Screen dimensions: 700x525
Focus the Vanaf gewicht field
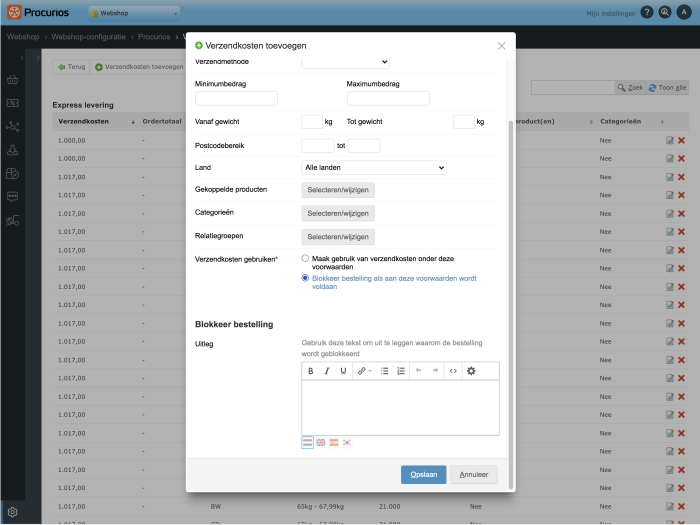(x=312, y=122)
